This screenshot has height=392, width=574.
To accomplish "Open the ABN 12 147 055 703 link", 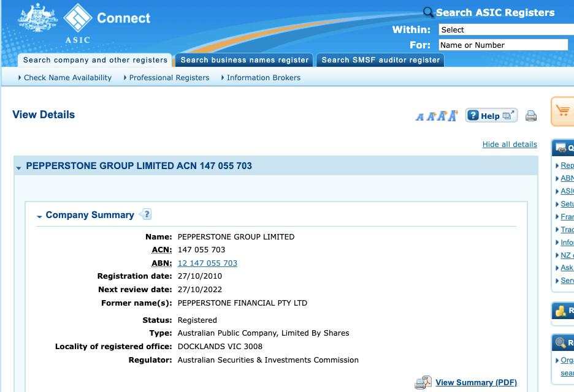I will tap(207, 263).
